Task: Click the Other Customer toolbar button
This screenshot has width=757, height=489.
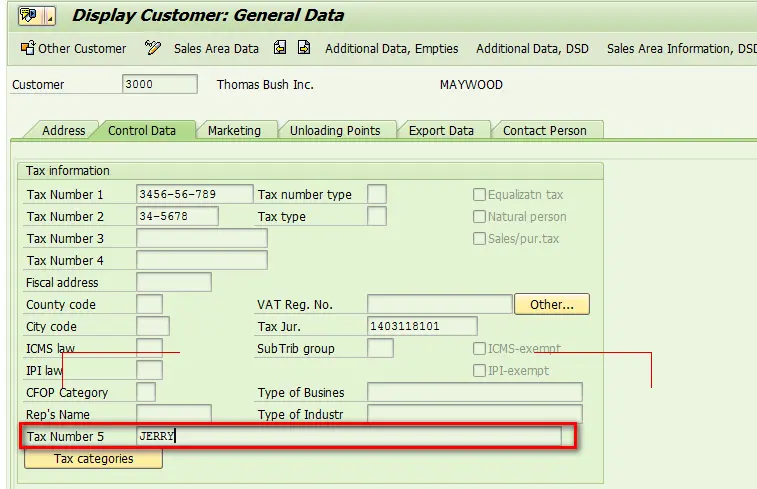Action: pyautogui.click(x=73, y=48)
